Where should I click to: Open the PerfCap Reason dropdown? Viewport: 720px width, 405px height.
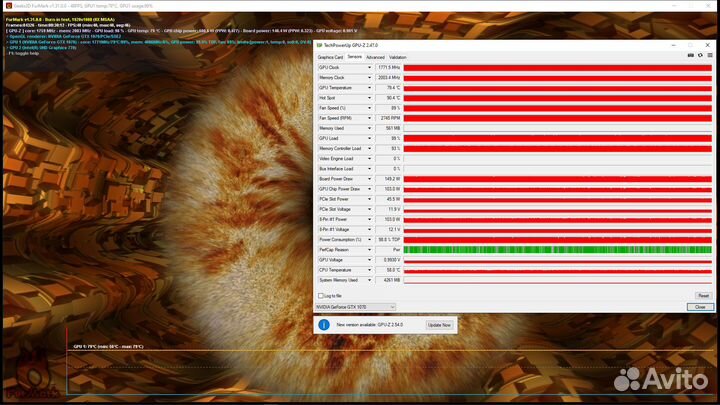tap(369, 249)
